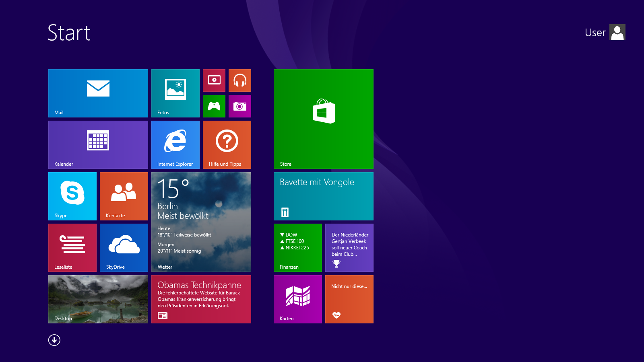Image resolution: width=644 pixels, height=362 pixels.
Task: Open the Mail tile
Action: click(x=98, y=93)
